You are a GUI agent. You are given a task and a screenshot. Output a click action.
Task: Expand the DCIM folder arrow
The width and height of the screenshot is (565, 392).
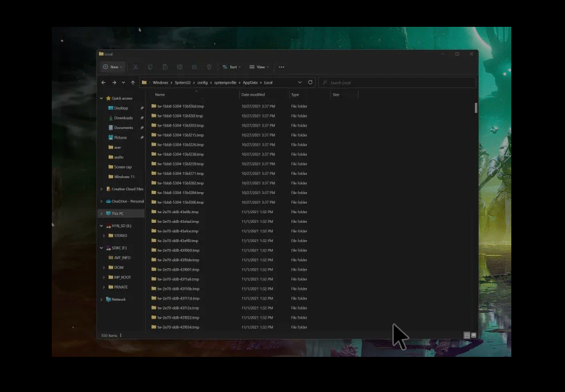[104, 268]
